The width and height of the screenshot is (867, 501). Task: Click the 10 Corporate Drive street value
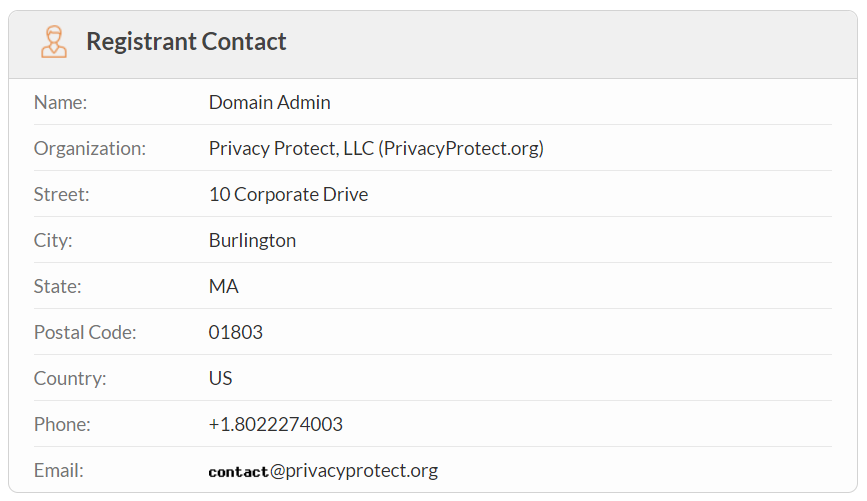[x=288, y=195]
